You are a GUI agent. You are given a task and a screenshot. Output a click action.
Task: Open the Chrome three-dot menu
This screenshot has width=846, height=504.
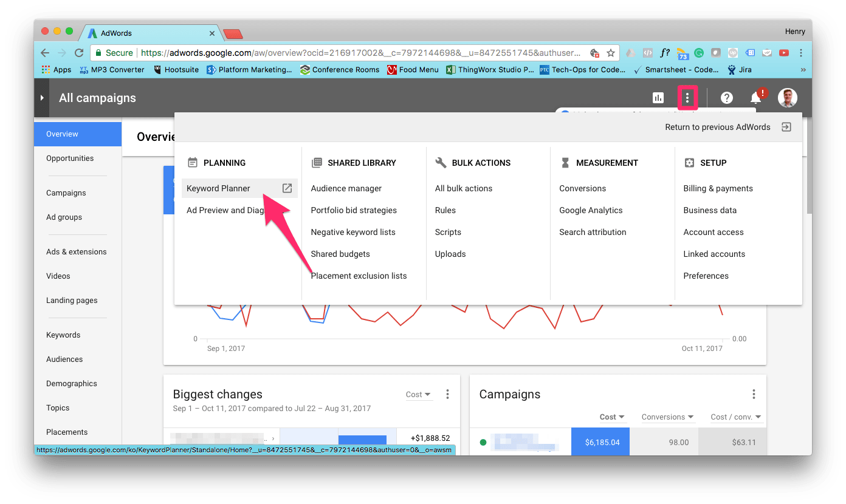point(801,53)
